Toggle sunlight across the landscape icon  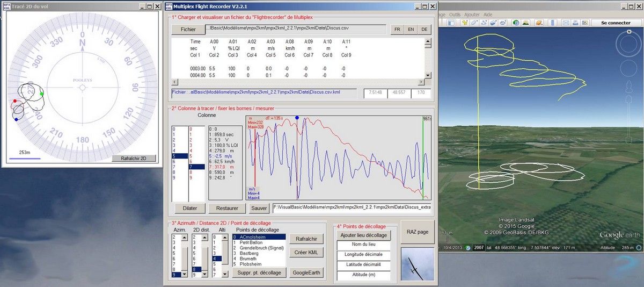tap(525, 23)
